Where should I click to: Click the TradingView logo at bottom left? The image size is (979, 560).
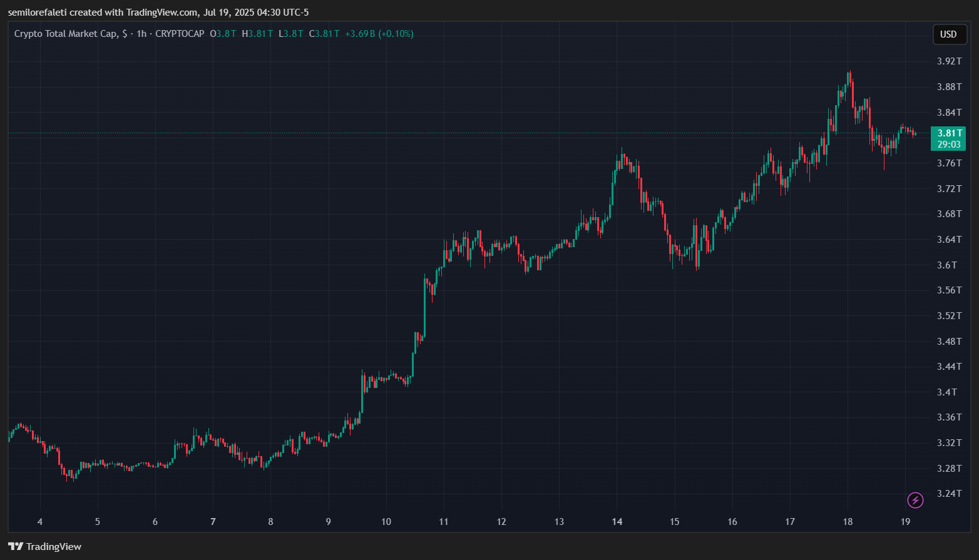pyautogui.click(x=44, y=546)
